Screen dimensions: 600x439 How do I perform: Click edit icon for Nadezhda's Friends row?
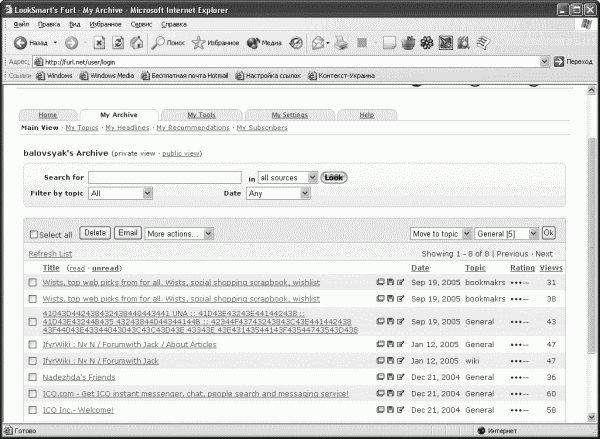(x=400, y=377)
